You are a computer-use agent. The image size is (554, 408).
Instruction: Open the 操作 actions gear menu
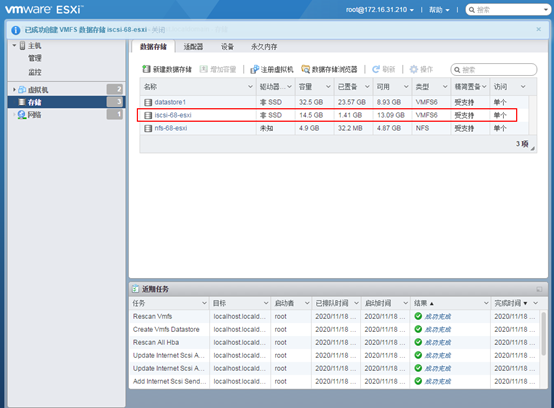pos(421,69)
